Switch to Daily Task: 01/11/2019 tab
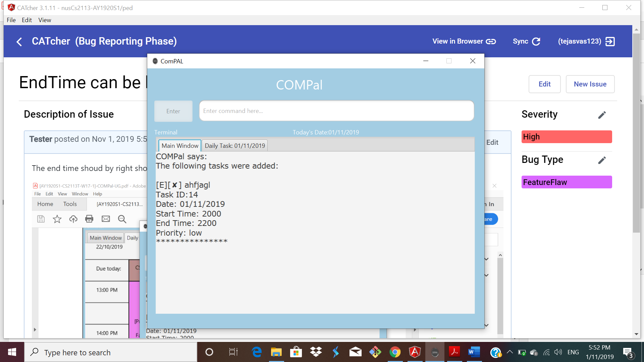644x362 pixels. [x=235, y=145]
